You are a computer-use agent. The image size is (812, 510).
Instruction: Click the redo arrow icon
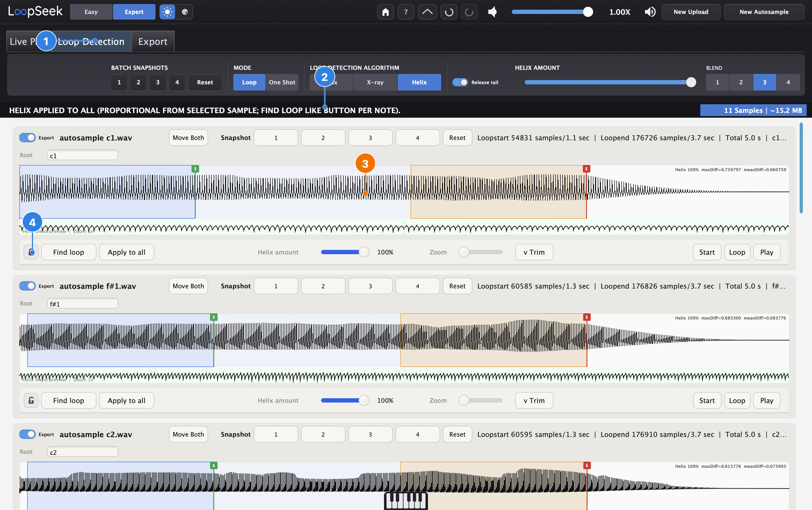pyautogui.click(x=469, y=12)
